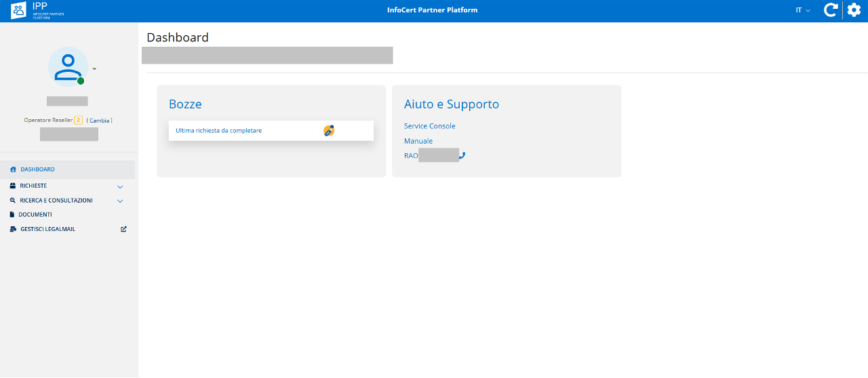
Task: Click the Cambia role link
Action: [x=100, y=121]
